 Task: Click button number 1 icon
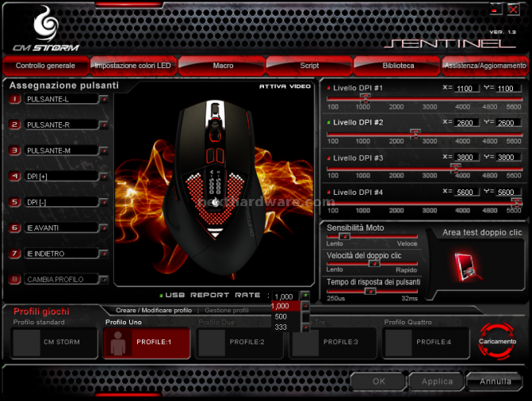(14, 99)
